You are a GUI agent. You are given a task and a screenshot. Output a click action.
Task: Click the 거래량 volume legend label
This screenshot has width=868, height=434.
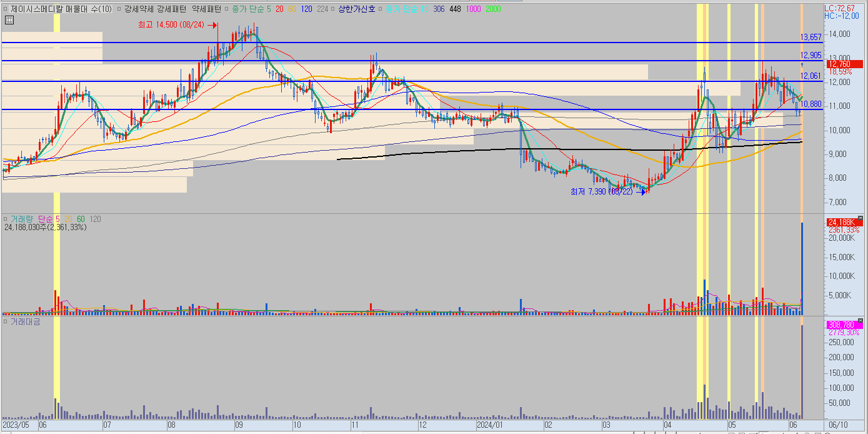(x=22, y=219)
